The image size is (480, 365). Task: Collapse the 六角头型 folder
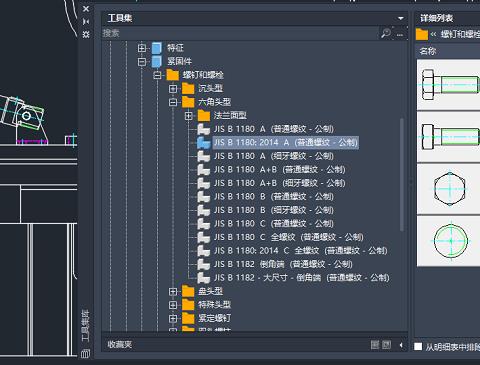(x=173, y=102)
